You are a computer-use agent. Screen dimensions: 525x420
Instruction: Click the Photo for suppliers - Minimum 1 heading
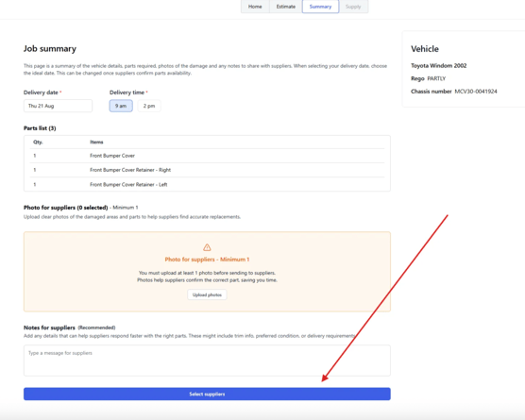click(207, 260)
